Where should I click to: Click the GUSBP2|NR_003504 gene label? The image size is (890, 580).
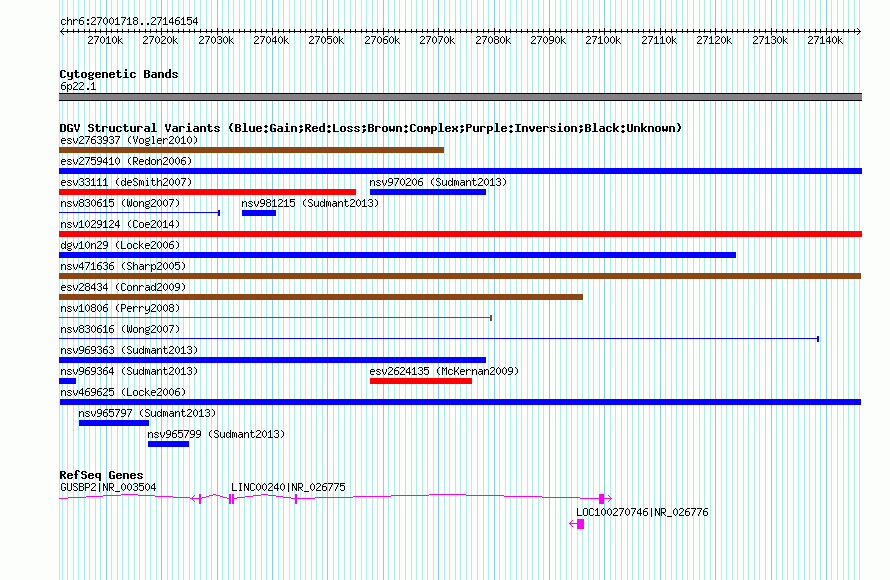108,487
